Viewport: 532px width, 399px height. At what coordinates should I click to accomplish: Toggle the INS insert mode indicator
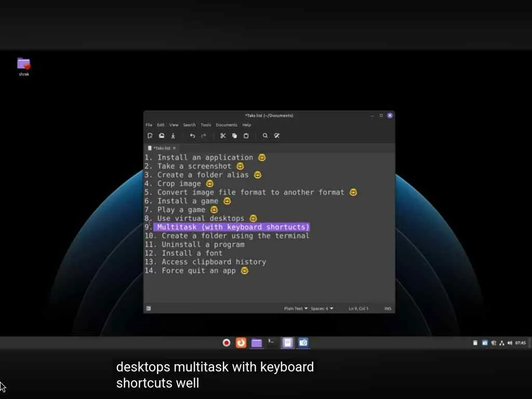pos(388,309)
